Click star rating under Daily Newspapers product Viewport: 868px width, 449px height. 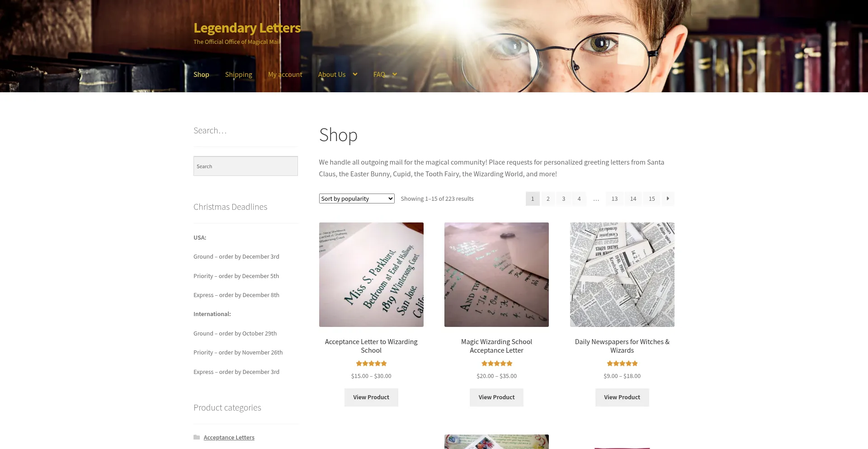click(x=622, y=364)
